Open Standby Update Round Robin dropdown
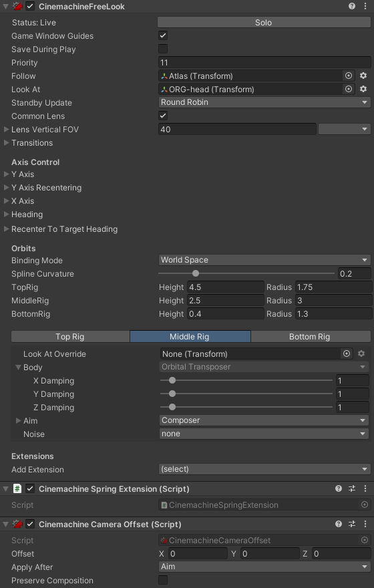The width and height of the screenshot is (374, 588). tap(264, 102)
